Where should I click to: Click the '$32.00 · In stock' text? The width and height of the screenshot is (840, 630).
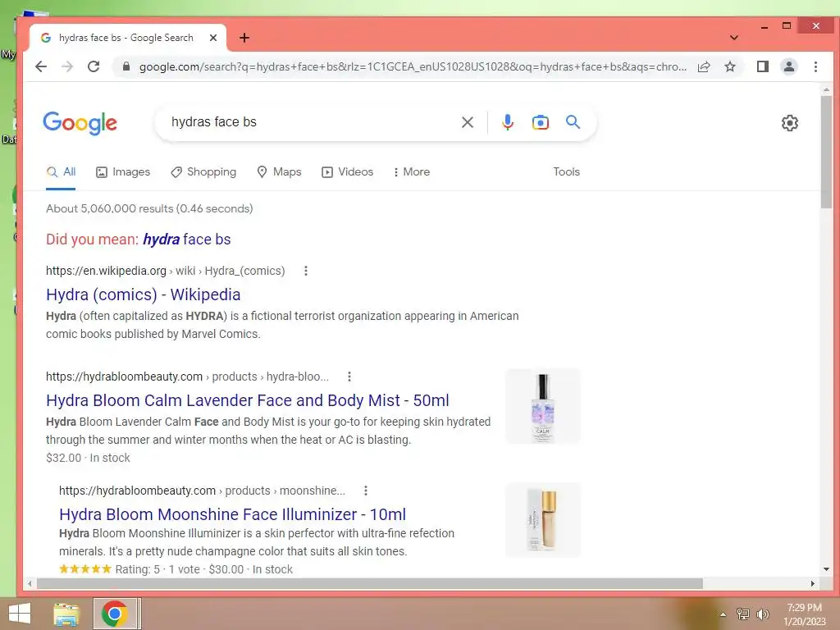[88, 458]
